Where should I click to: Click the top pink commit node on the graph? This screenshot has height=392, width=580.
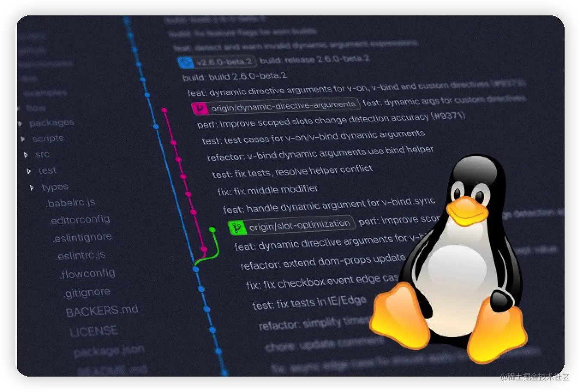point(164,110)
